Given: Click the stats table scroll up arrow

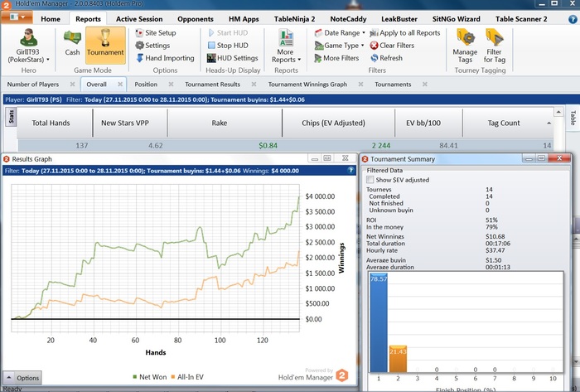Looking at the screenshot, I should click(x=558, y=112).
